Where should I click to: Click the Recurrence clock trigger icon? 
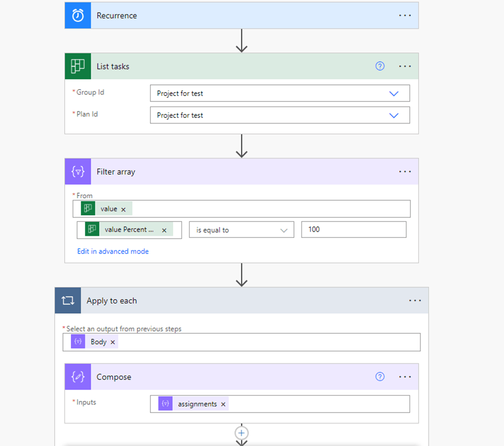(78, 16)
